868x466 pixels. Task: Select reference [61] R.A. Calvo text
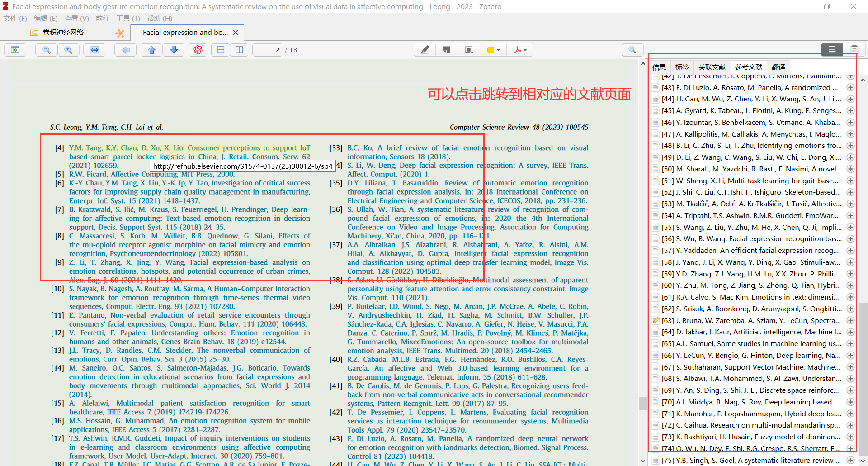751,297
